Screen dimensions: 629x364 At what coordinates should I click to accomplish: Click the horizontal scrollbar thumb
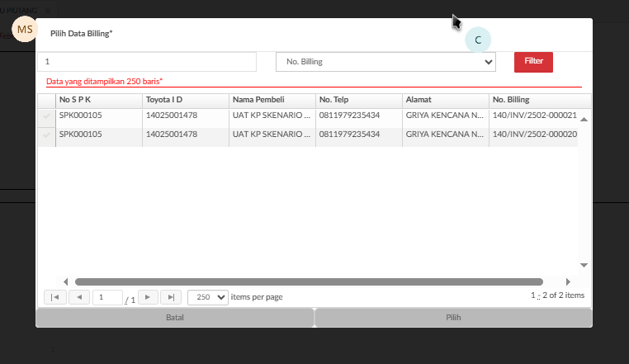[x=309, y=281]
